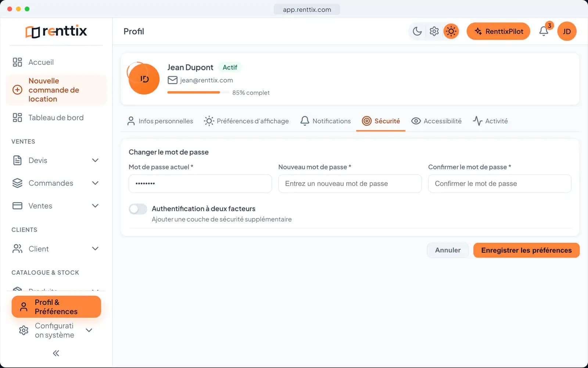Click jean@renttix.com email text
The width and height of the screenshot is (588, 368).
point(207,80)
